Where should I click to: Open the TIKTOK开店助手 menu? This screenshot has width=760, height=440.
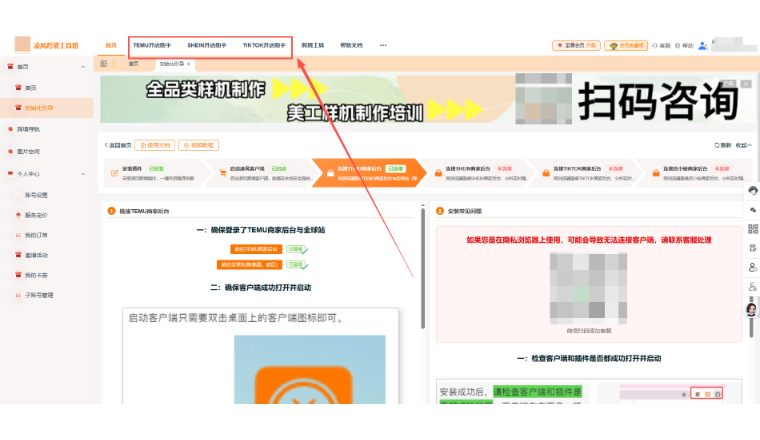(x=264, y=46)
